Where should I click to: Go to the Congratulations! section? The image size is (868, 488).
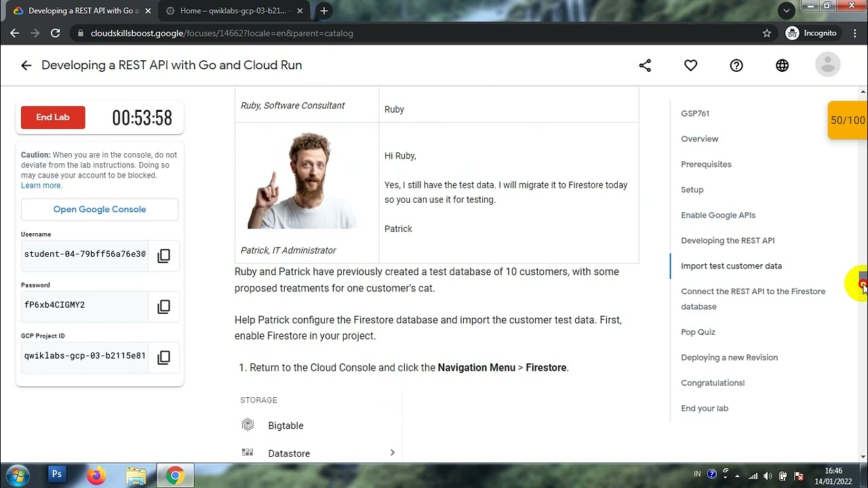click(713, 383)
